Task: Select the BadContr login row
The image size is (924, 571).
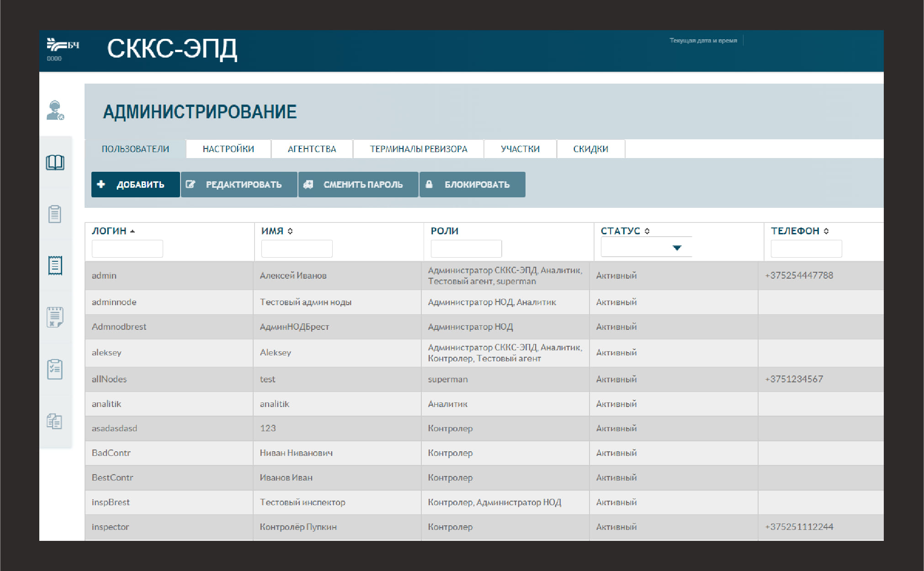Action: coord(484,453)
